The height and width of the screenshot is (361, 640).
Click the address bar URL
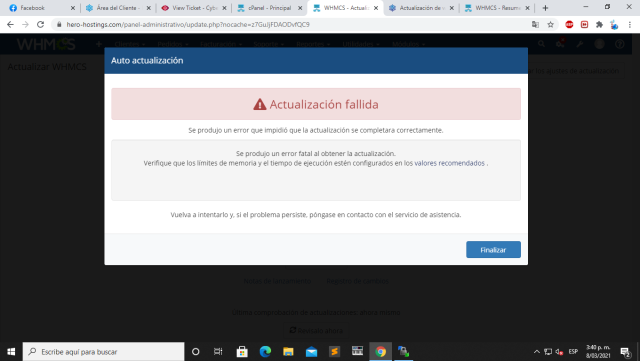coord(188,25)
